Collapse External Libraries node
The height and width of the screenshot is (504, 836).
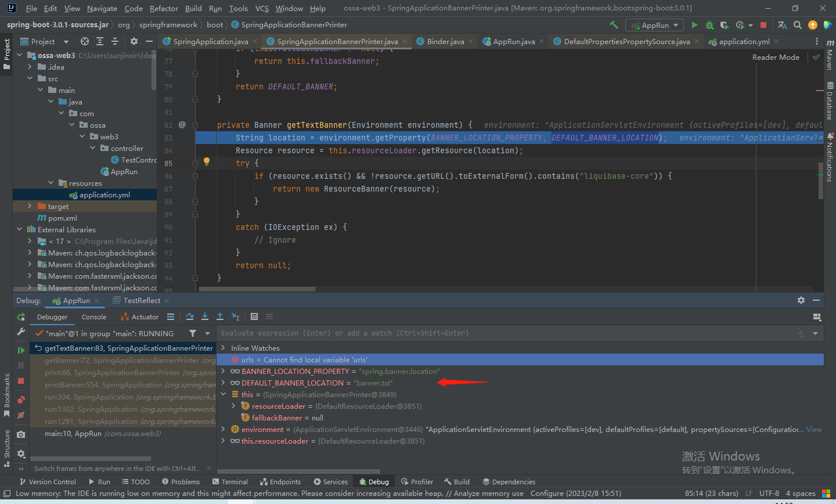coord(19,229)
